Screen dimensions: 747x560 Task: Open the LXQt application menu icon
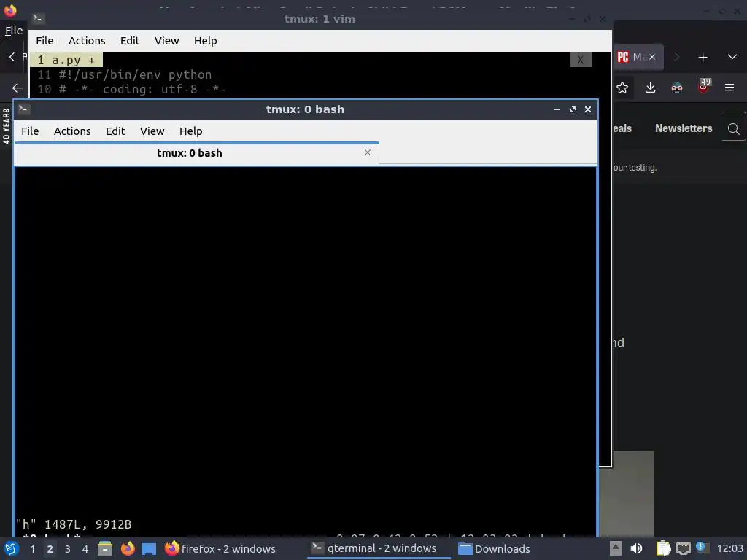coord(12,548)
